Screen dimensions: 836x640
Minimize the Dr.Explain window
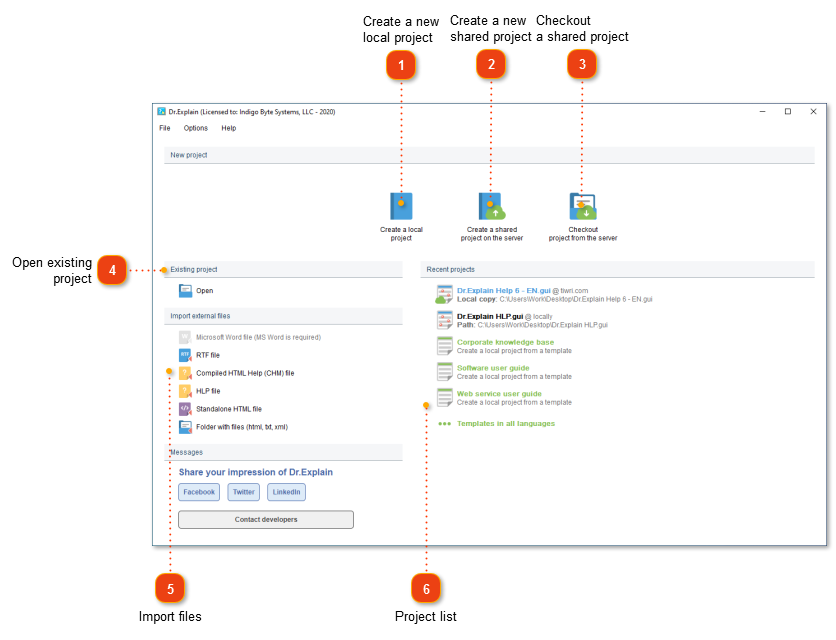point(762,111)
